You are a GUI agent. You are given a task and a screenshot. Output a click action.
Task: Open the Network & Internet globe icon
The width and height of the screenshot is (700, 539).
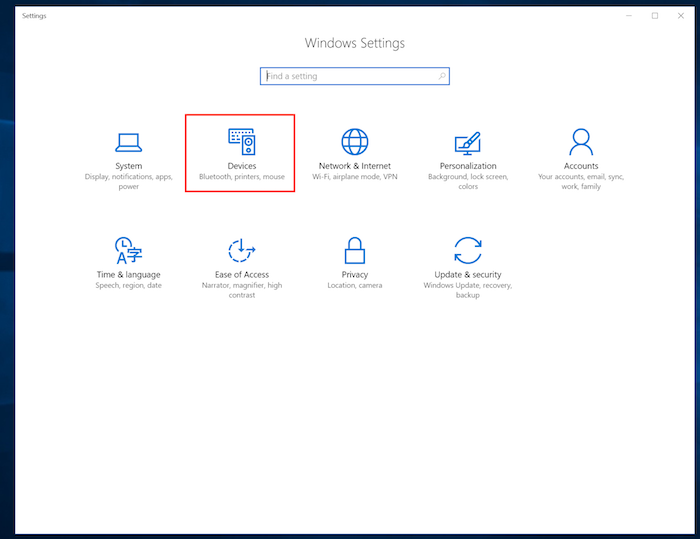coord(355,142)
